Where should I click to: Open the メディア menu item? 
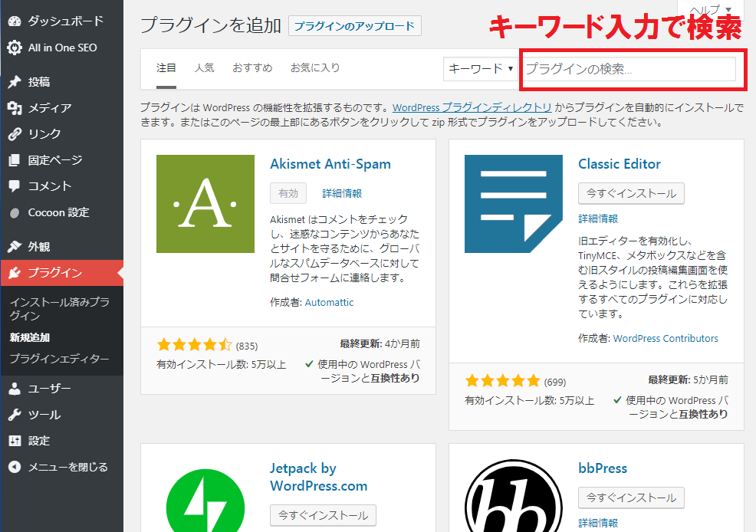point(61,108)
